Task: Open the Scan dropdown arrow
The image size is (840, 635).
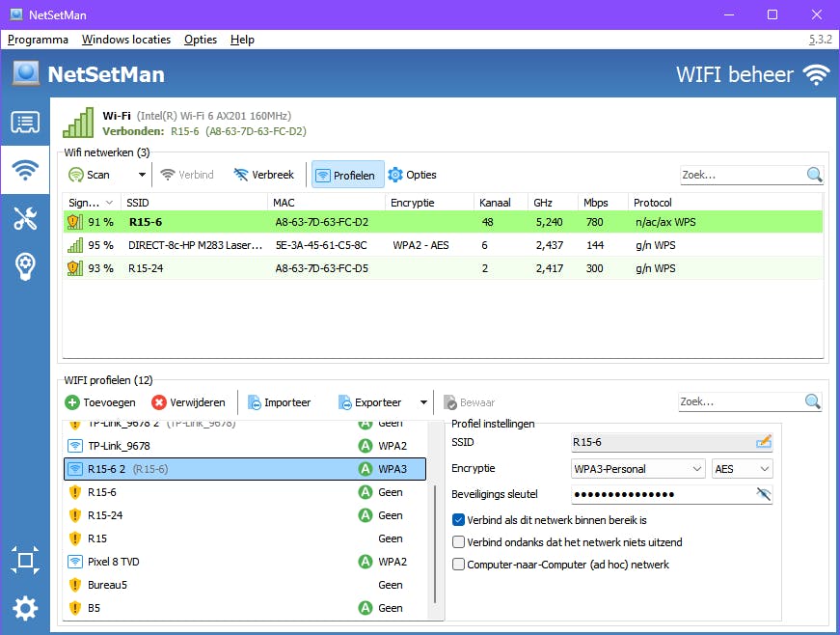Action: pyautogui.click(x=142, y=175)
